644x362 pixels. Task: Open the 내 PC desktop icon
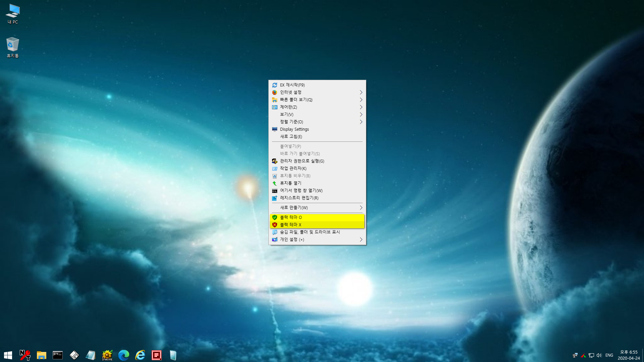(13, 14)
